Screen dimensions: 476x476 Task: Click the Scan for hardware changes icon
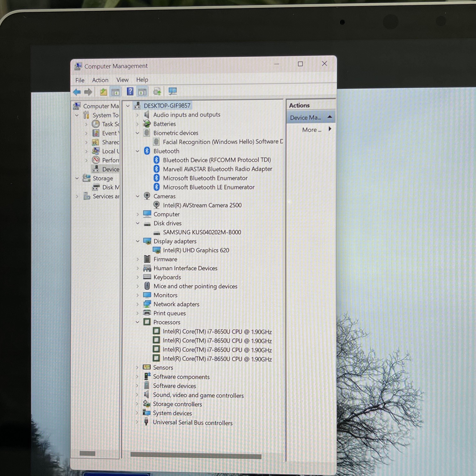[x=173, y=91]
